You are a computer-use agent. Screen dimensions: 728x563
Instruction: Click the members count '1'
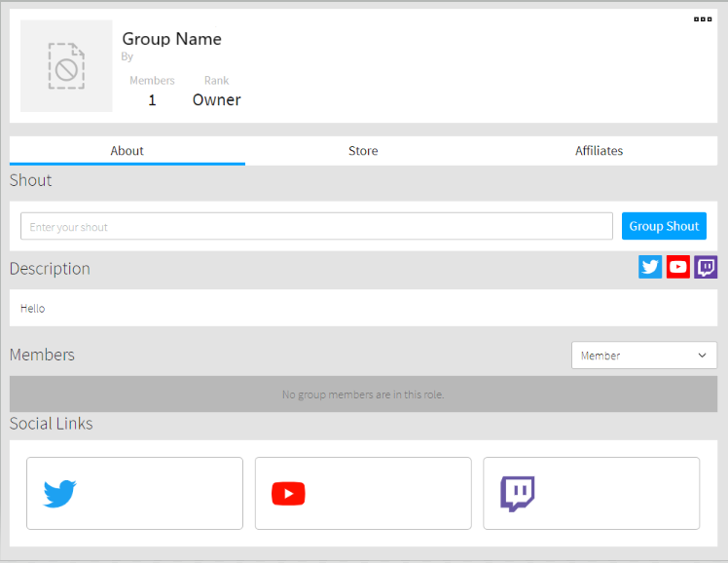pyautogui.click(x=152, y=100)
